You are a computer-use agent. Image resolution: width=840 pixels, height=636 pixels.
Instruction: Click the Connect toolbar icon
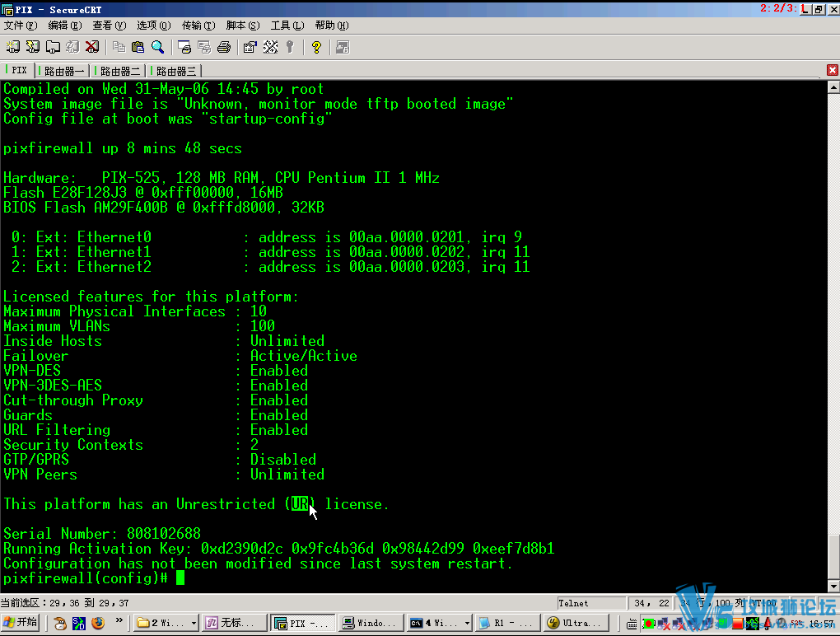click(12, 47)
